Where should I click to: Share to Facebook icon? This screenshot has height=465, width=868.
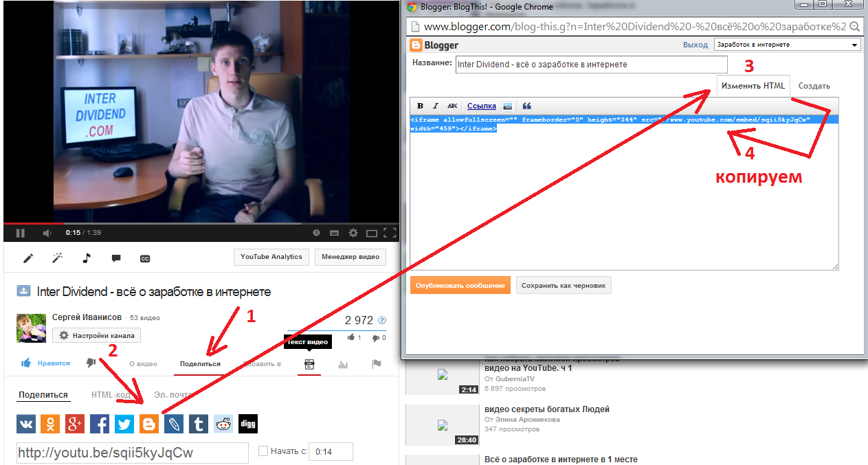pos(100,424)
